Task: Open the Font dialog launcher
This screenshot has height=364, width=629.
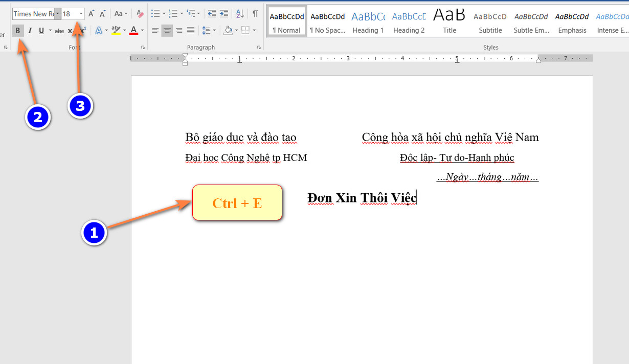Action: pyautogui.click(x=143, y=48)
